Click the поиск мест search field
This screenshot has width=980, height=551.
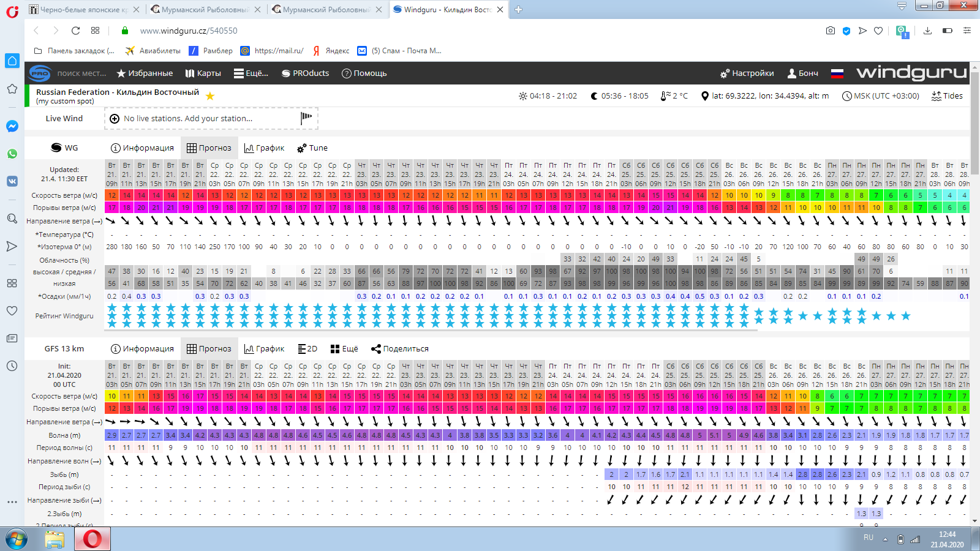81,73
